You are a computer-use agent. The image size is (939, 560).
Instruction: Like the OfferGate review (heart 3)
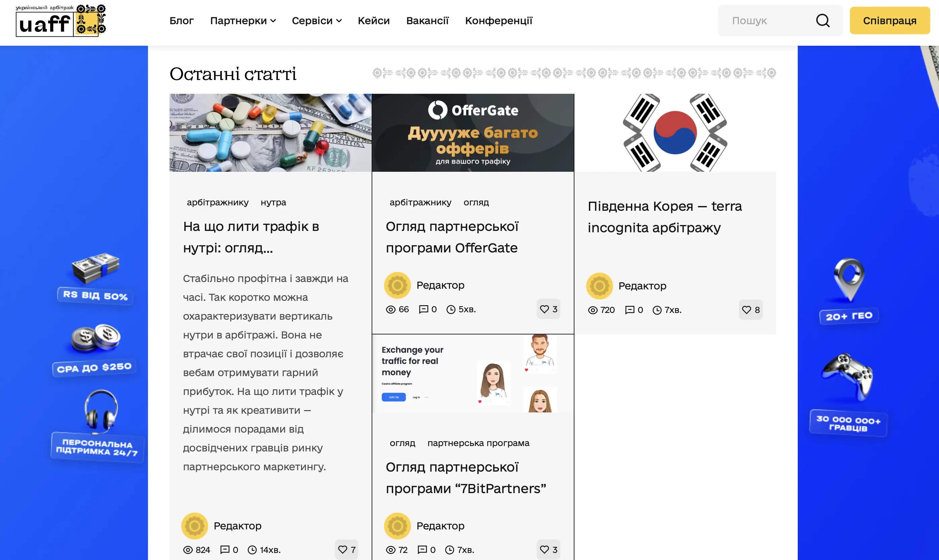coord(549,309)
